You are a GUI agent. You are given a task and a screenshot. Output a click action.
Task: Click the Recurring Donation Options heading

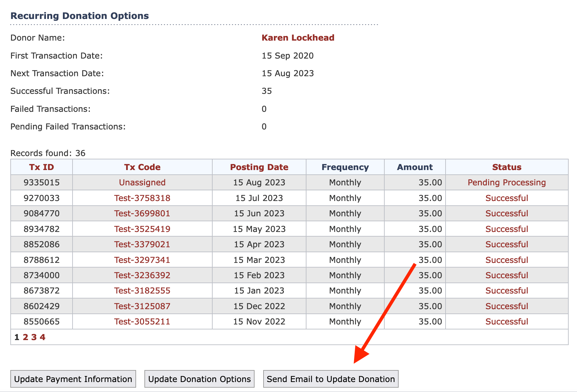[x=80, y=16]
